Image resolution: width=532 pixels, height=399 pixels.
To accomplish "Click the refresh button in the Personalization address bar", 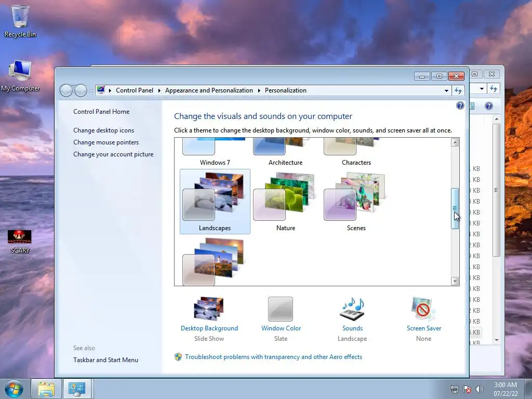I will 458,90.
